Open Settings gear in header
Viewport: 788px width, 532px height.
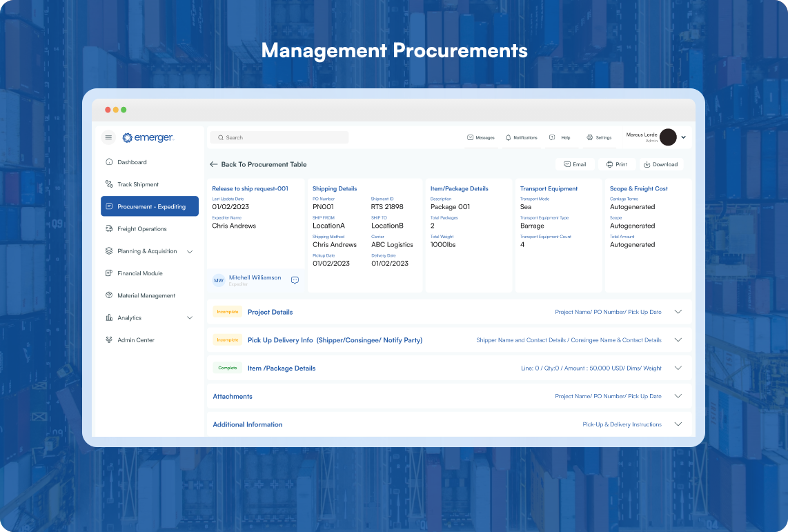tap(599, 137)
